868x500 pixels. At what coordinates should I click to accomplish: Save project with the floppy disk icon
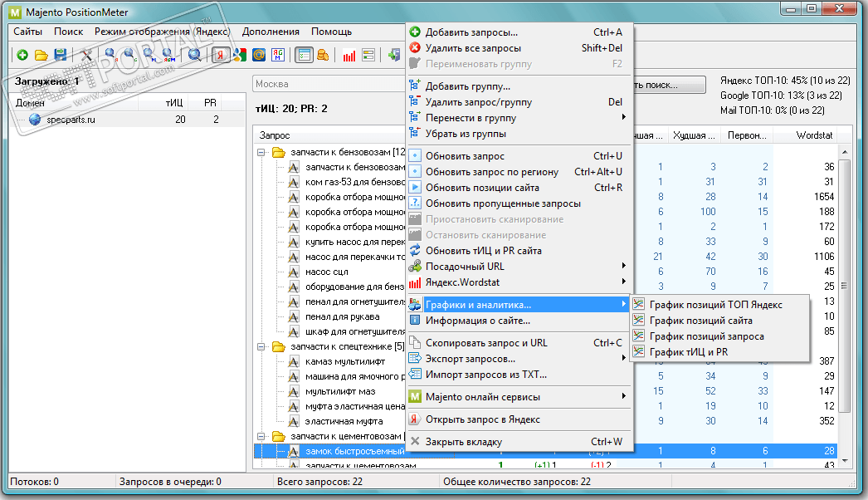61,55
